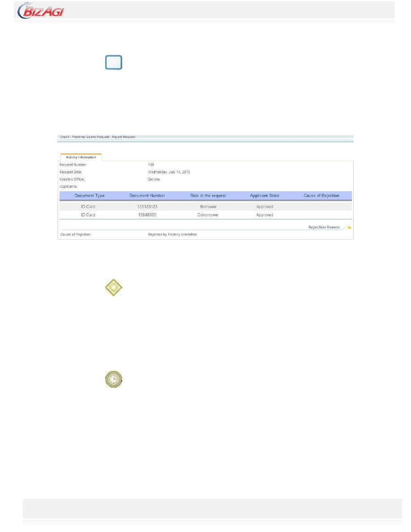The height and width of the screenshot is (532, 411).
Task: Select the Coborrower applicant row
Action: point(208,215)
